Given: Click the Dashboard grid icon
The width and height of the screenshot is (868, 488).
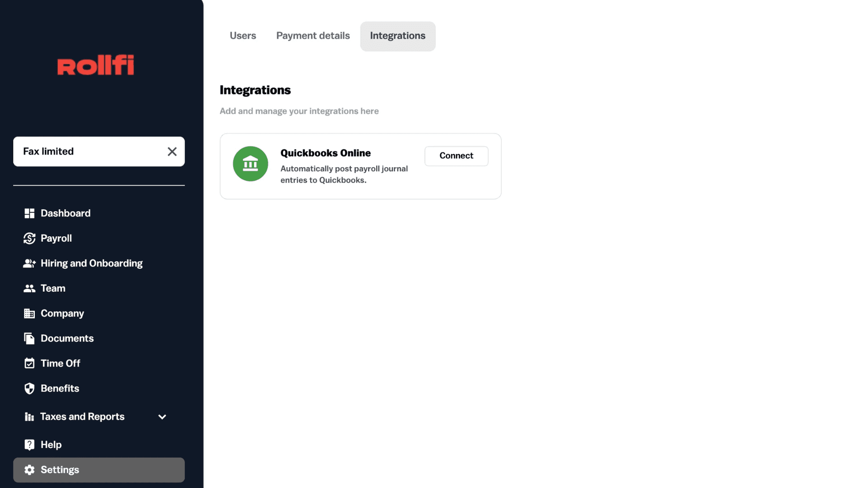Looking at the screenshot, I should (29, 213).
